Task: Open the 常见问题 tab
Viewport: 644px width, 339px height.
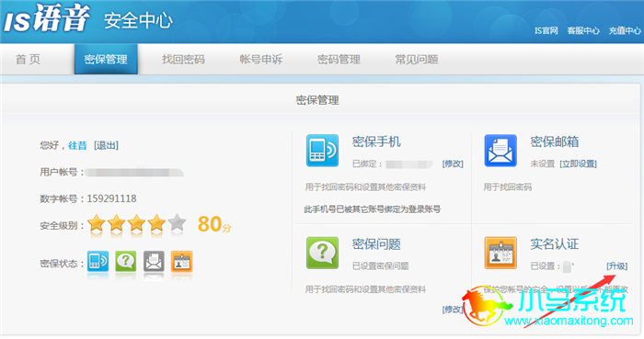Action: [x=416, y=60]
